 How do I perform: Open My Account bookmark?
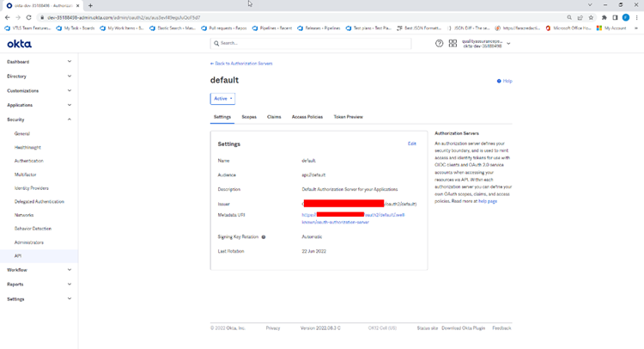611,28
